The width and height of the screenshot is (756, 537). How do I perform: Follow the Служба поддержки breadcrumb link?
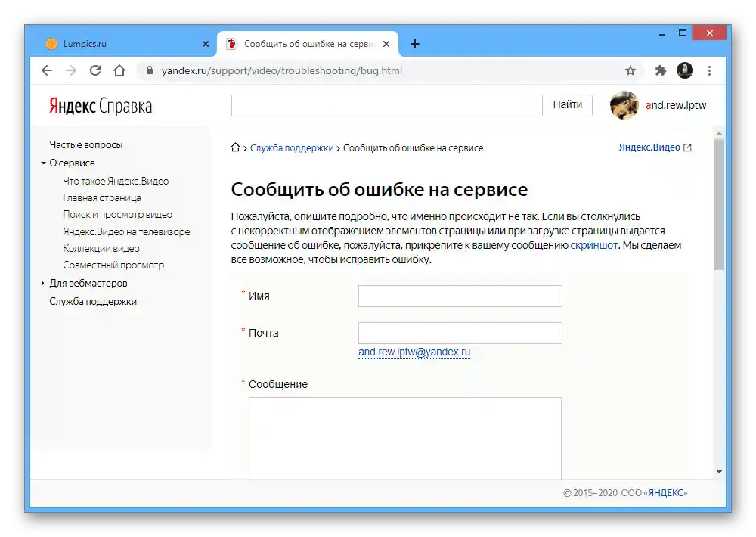pos(292,148)
